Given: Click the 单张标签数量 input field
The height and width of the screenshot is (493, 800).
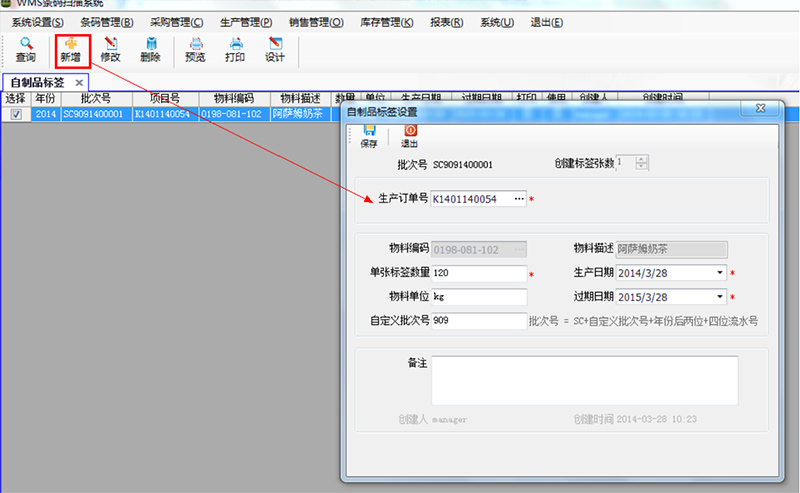Looking at the screenshot, I should click(478, 273).
